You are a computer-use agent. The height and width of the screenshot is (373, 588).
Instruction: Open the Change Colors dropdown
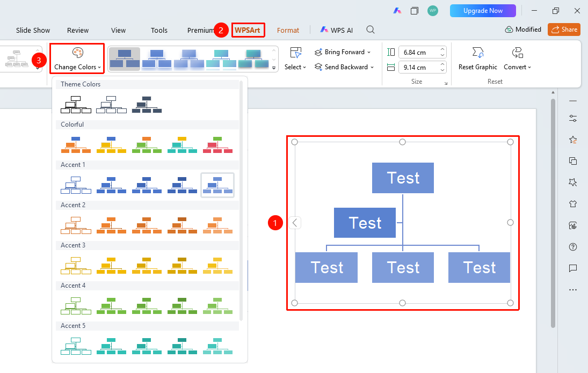pyautogui.click(x=77, y=59)
